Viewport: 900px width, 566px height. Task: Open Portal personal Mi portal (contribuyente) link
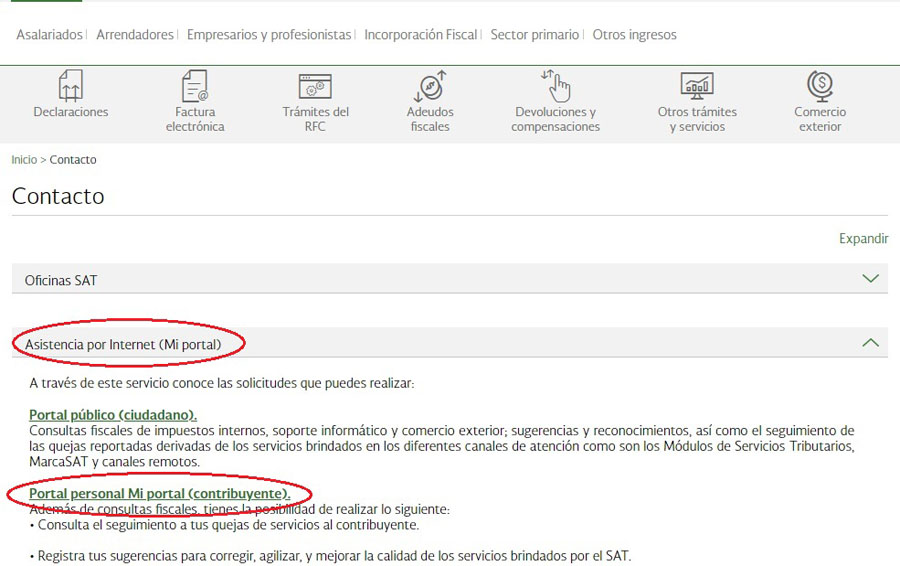coord(160,493)
